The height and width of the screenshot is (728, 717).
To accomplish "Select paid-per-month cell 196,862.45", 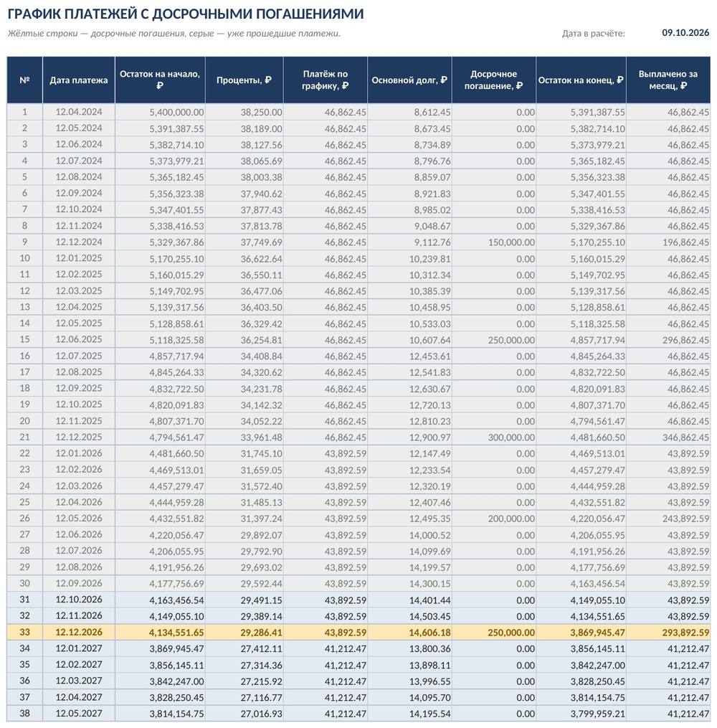I will tap(668, 242).
